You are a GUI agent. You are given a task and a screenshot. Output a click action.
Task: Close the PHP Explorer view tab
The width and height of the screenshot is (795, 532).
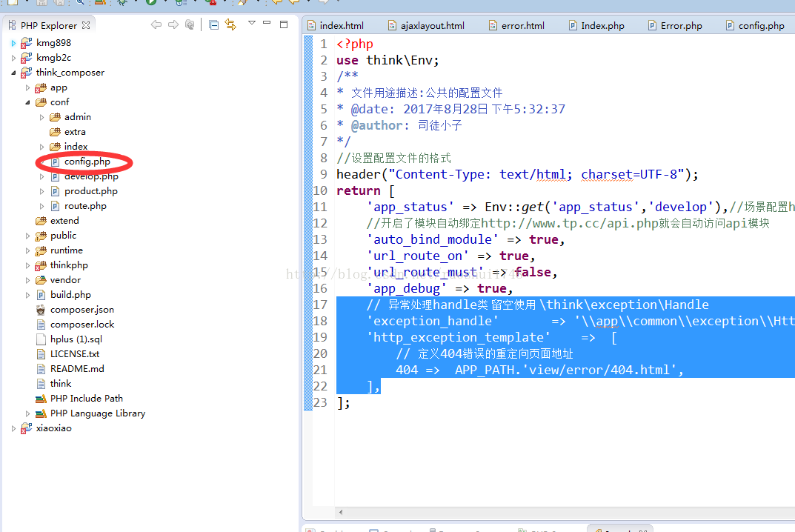click(x=86, y=25)
